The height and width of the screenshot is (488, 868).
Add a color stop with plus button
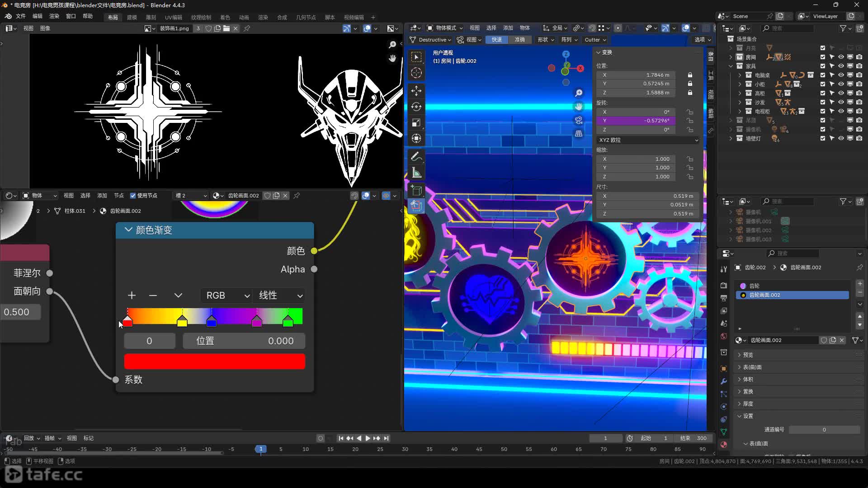(x=132, y=296)
